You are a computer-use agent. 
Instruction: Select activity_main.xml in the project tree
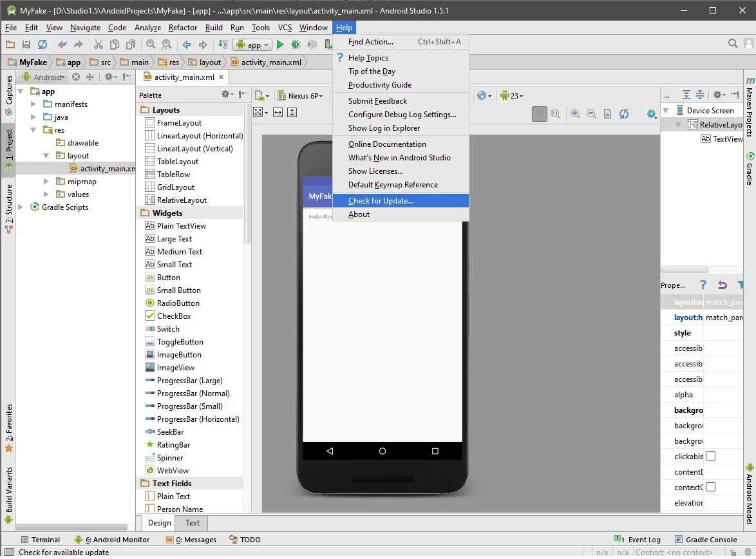tap(101, 169)
